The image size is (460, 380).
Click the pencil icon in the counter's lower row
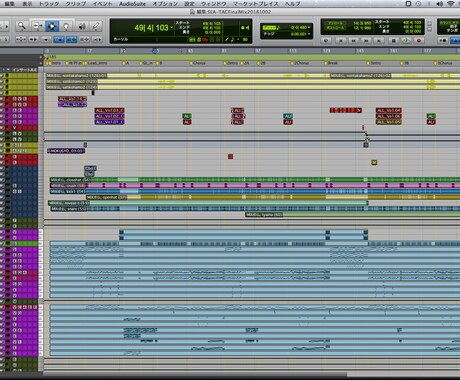tap(227, 39)
